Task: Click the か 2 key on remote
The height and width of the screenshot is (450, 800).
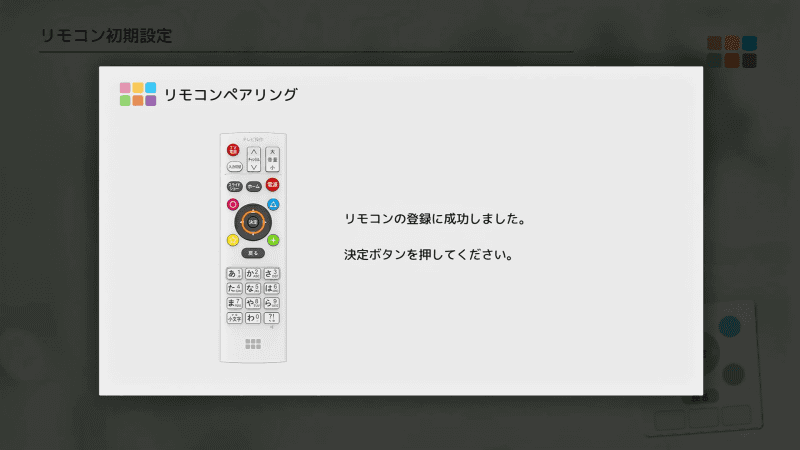Action: pyautogui.click(x=253, y=273)
